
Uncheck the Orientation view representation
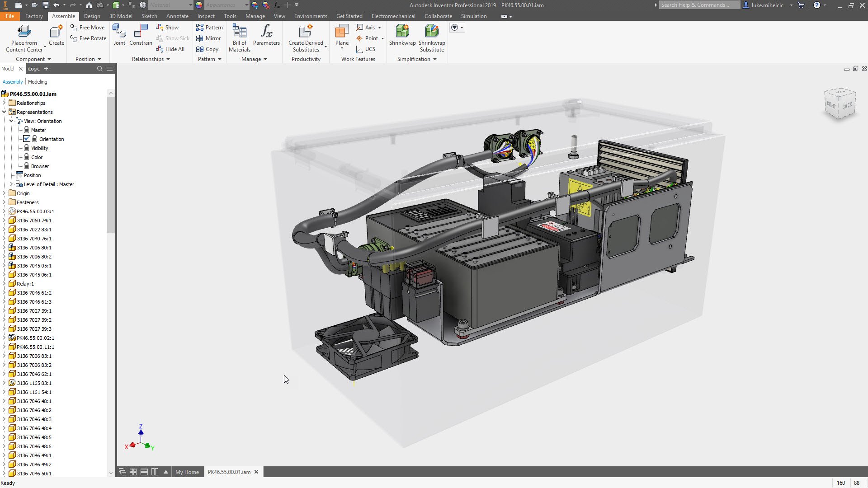pos(27,139)
